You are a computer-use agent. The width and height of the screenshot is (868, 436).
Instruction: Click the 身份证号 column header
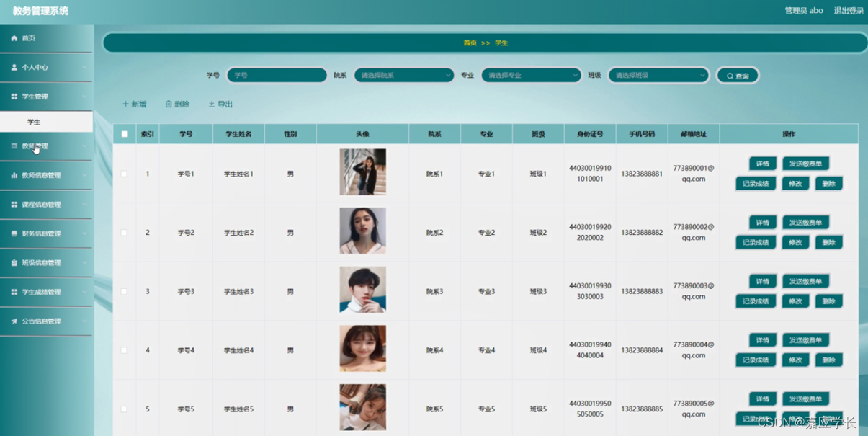[590, 134]
